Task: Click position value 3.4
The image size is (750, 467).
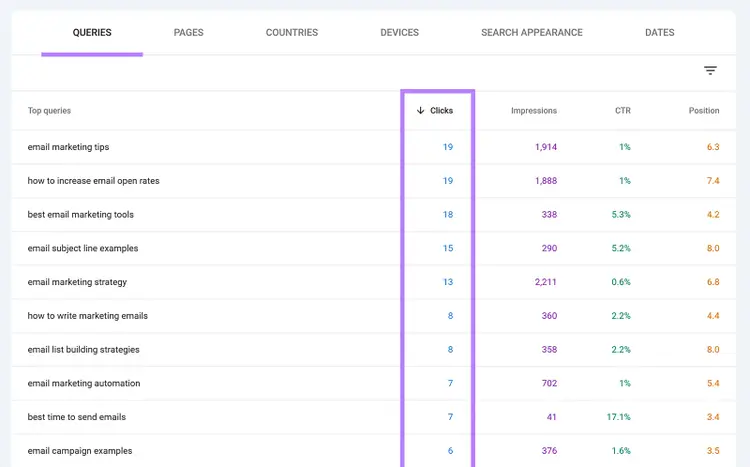Action: point(713,417)
